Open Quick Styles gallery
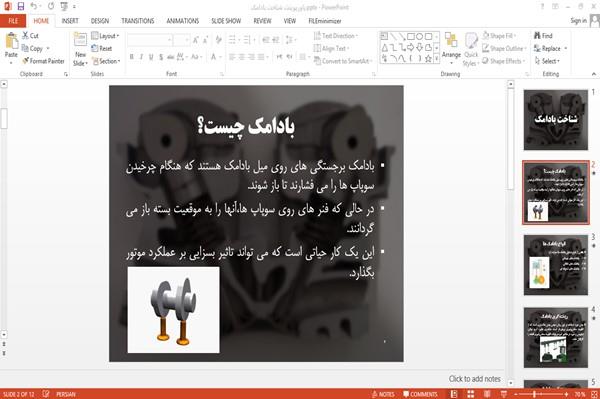The image size is (600, 399). click(471, 50)
